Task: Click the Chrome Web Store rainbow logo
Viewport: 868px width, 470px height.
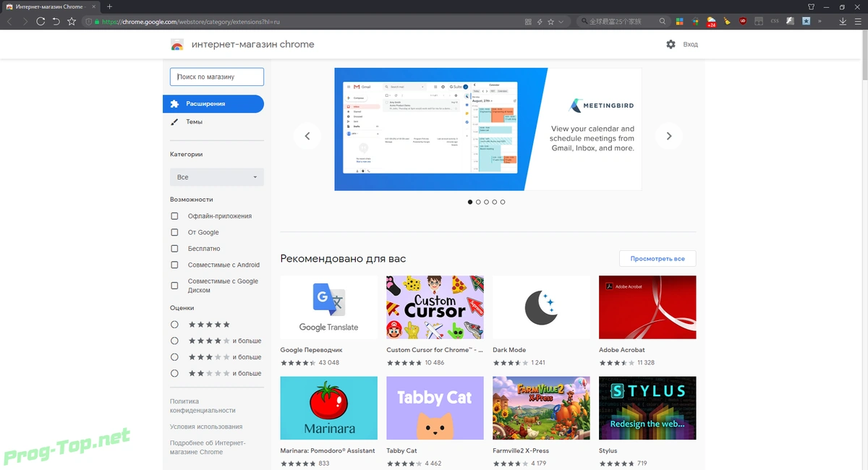Action: [x=177, y=44]
